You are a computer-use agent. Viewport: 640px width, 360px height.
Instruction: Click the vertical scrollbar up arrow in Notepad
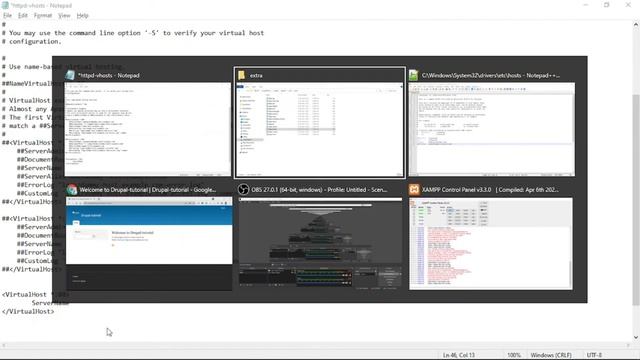[636, 24]
